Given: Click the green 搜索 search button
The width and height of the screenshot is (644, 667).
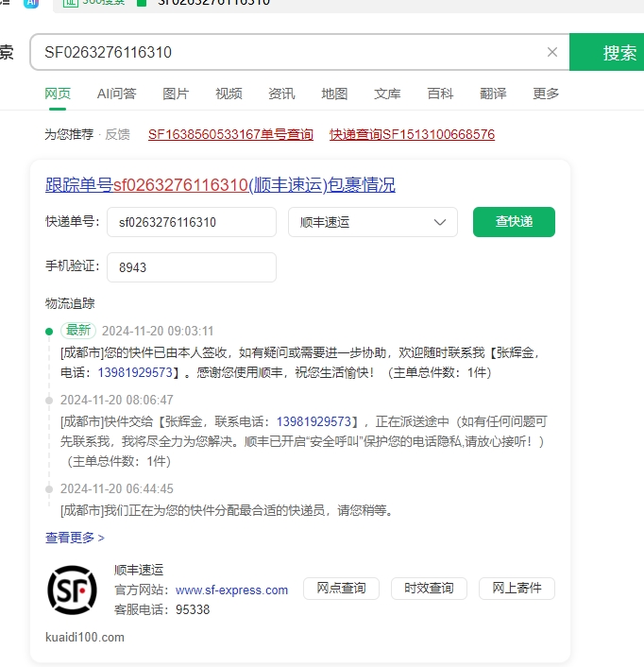Looking at the screenshot, I should [x=606, y=52].
